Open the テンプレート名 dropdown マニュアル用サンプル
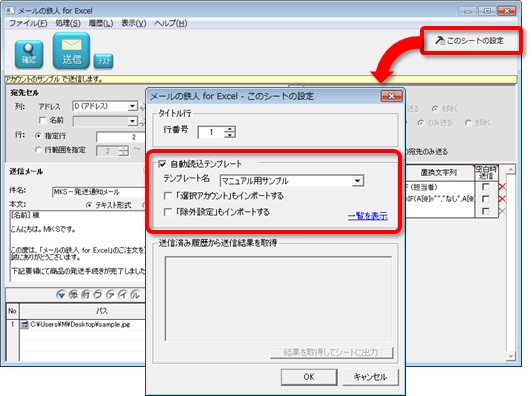The height and width of the screenshot is (396, 532). (292, 181)
